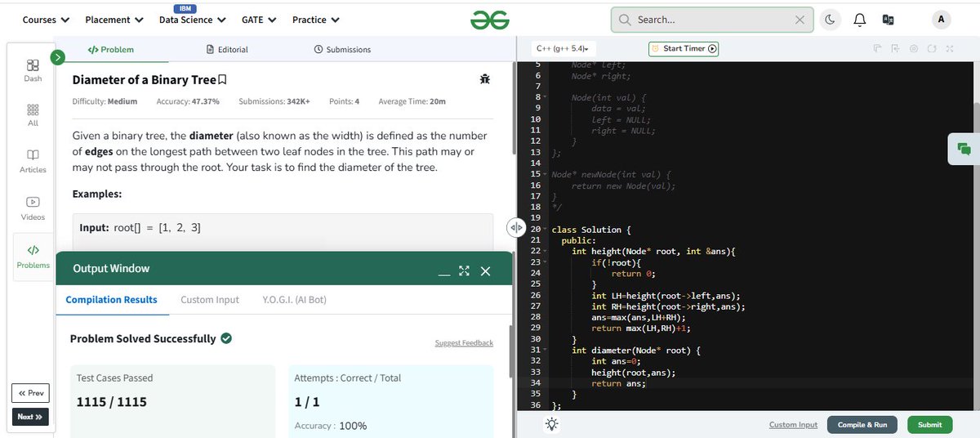
Task: Expand editor to fullscreen
Action: (950, 49)
